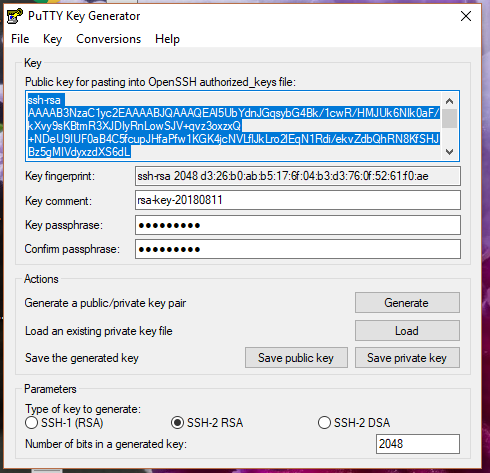Select the SSH-1 (RSA) key type
The width and height of the screenshot is (490, 473).
[31, 423]
